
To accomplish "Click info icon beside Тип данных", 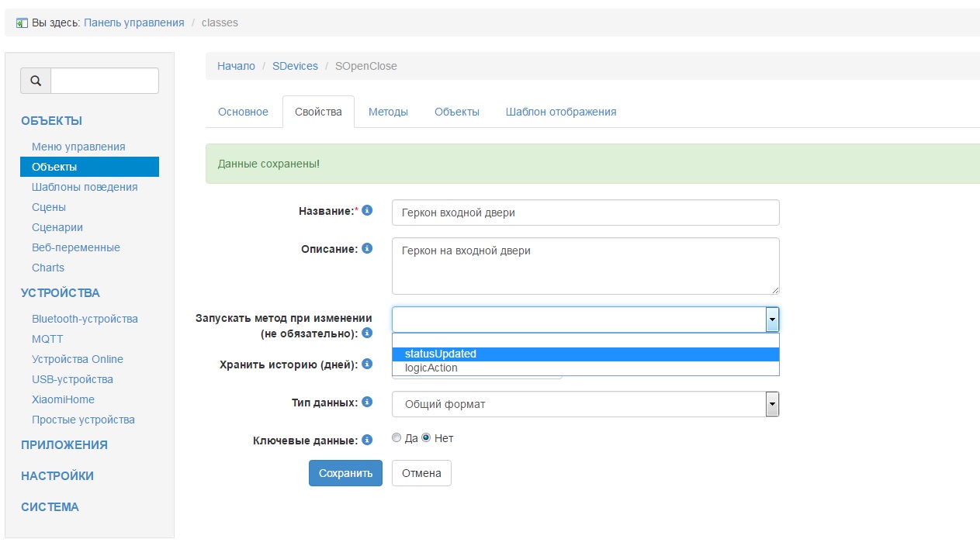I will [x=368, y=402].
